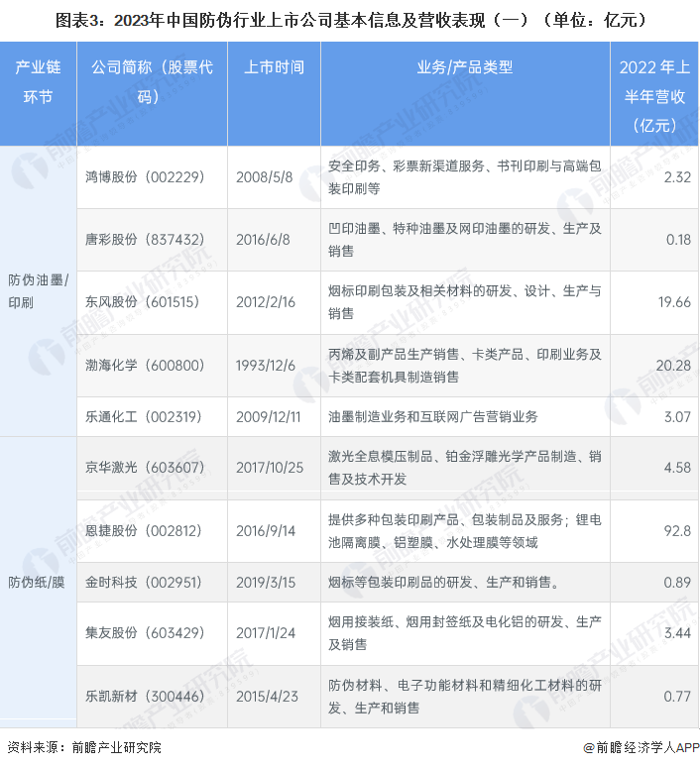Screen dimensions: 700x768
Task: Click the 防伪纸/膜 category cell
Action: 37,582
